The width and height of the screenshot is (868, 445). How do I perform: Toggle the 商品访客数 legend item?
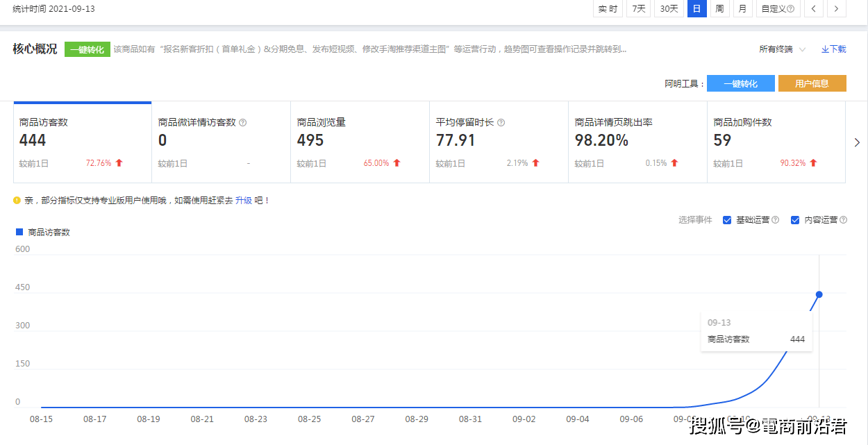[x=43, y=232]
